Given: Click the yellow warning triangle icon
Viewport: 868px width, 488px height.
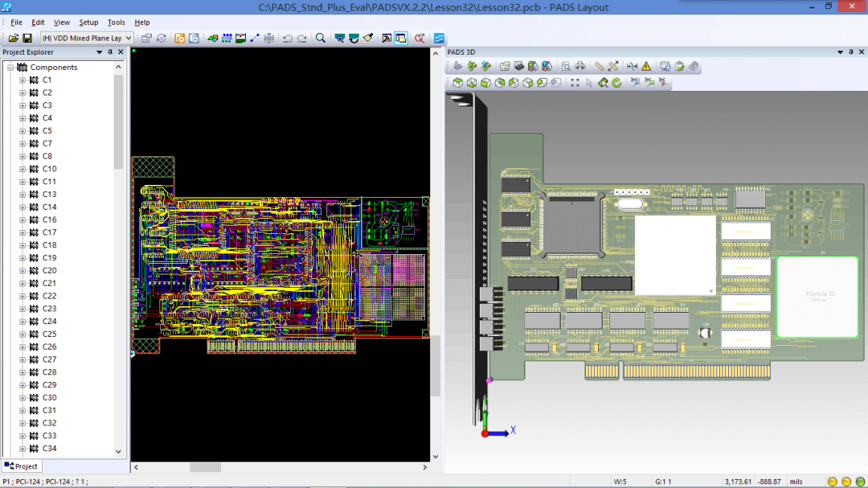Looking at the screenshot, I should pos(646,66).
